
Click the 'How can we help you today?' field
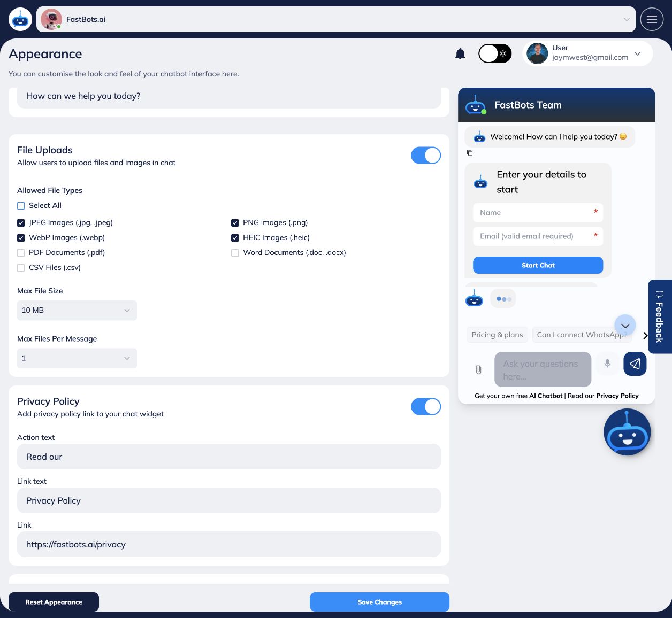pyautogui.click(x=229, y=97)
